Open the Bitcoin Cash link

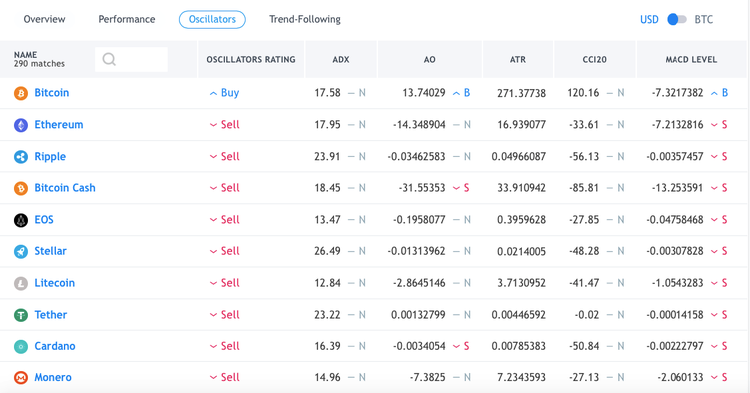coord(65,188)
